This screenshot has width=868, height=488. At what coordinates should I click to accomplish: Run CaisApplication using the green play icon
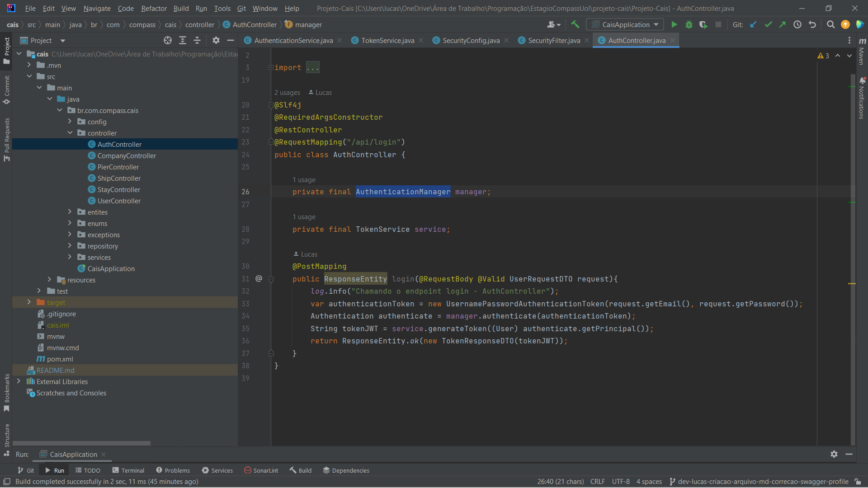click(x=674, y=24)
